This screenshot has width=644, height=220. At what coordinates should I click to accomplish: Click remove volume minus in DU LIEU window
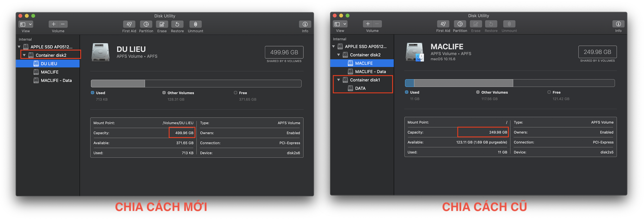pyautogui.click(x=63, y=24)
